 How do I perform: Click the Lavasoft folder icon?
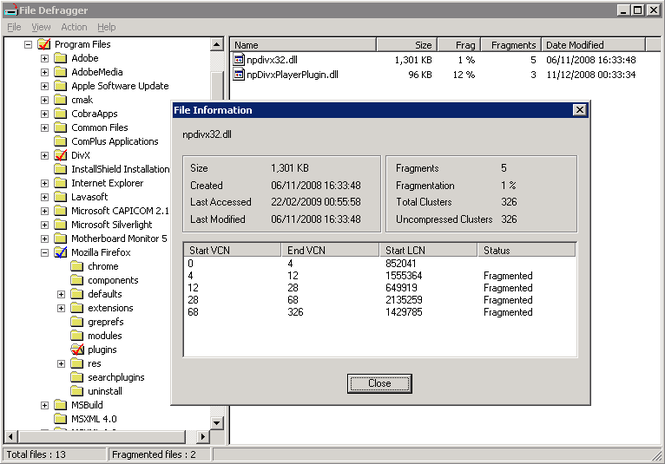[61, 197]
